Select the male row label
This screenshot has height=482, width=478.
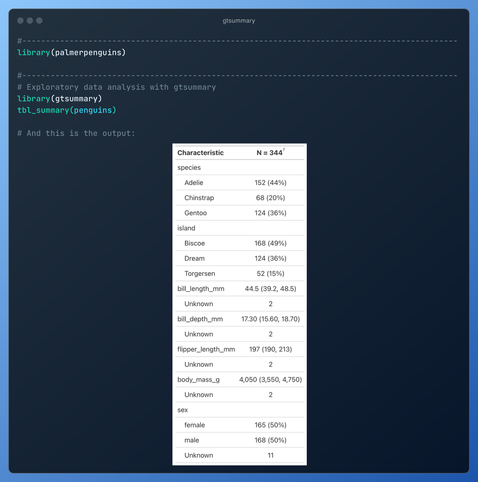192,440
